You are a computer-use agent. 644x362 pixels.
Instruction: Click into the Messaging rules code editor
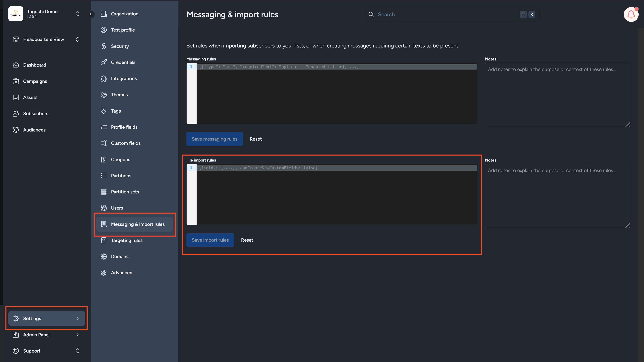(331, 93)
